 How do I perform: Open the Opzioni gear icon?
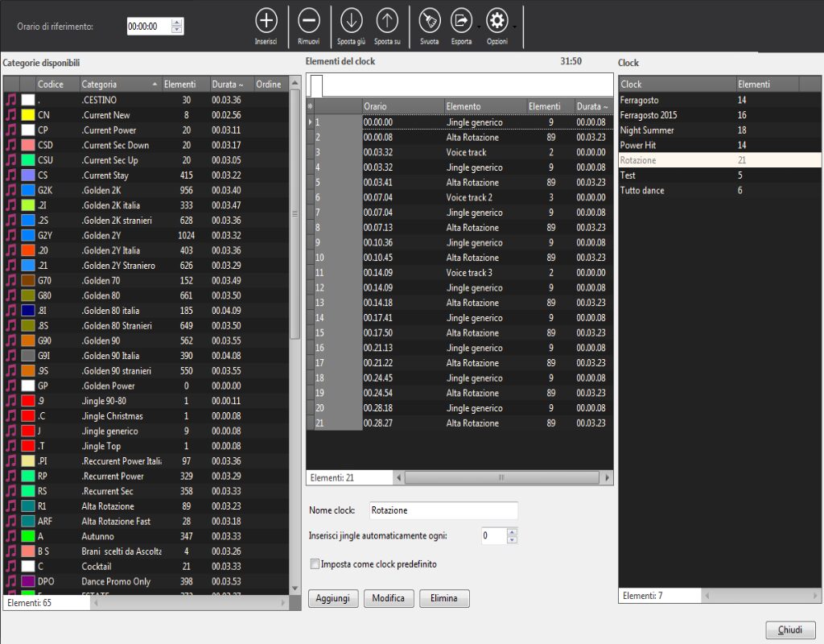pos(497,20)
